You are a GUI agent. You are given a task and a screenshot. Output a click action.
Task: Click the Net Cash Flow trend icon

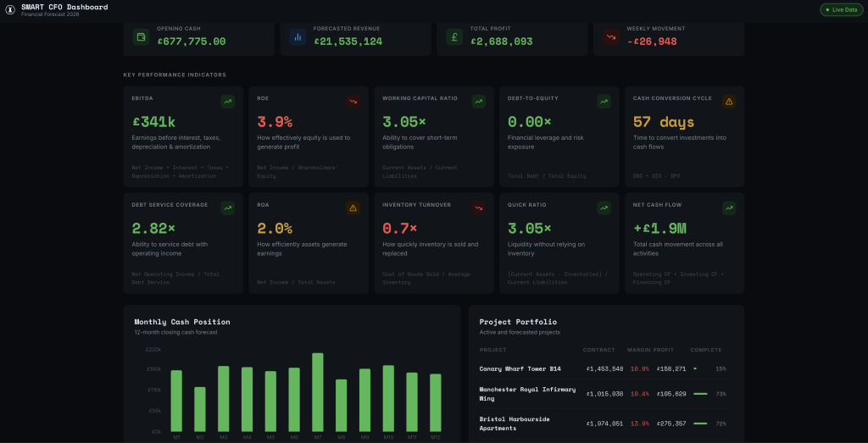[x=729, y=208]
